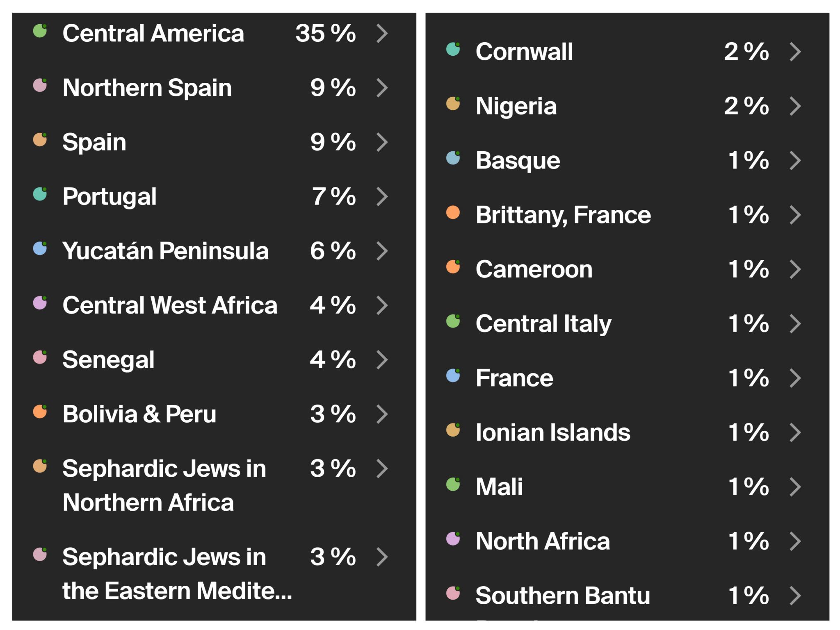The image size is (840, 630).
Task: Click the pink dot icon next to Northern Spain
Action: click(x=40, y=85)
